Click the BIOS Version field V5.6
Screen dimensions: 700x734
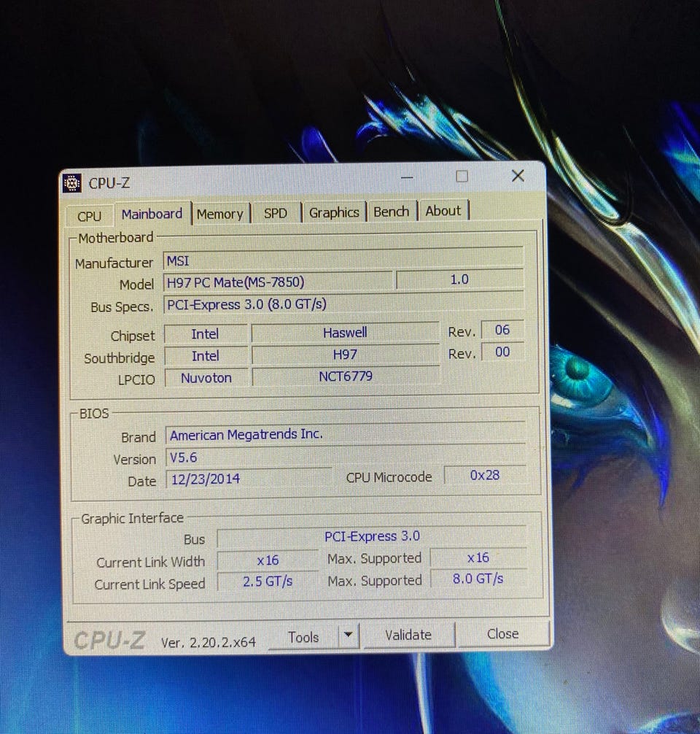point(346,457)
